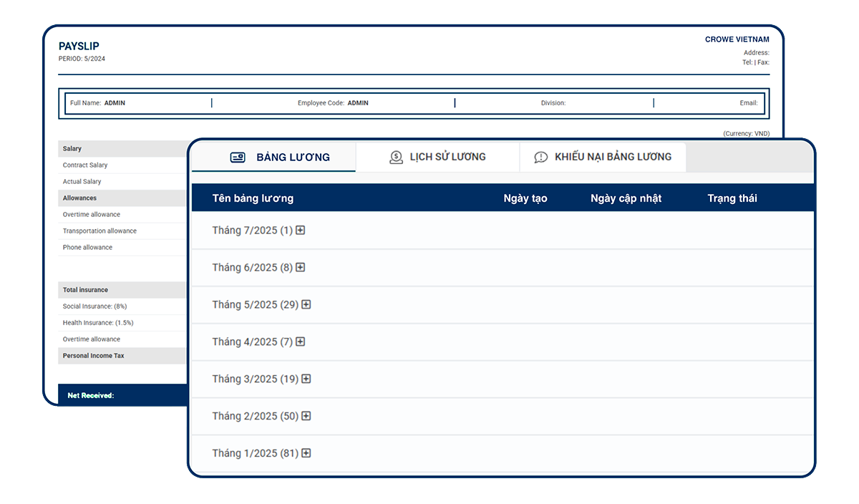Click the Employee Code field in the payslip

point(333,103)
